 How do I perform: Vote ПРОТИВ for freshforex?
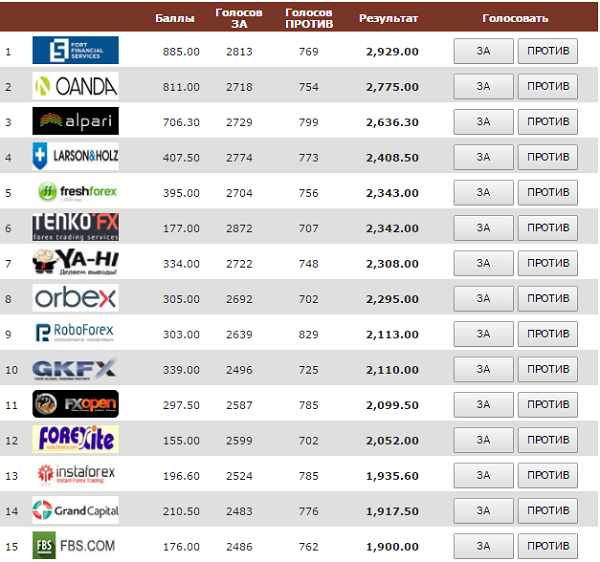(548, 192)
